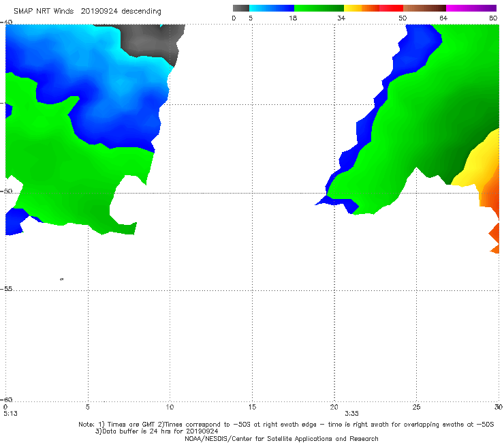
Task: Click the magenta-purple segment of the color bar
Action: coord(471,8)
